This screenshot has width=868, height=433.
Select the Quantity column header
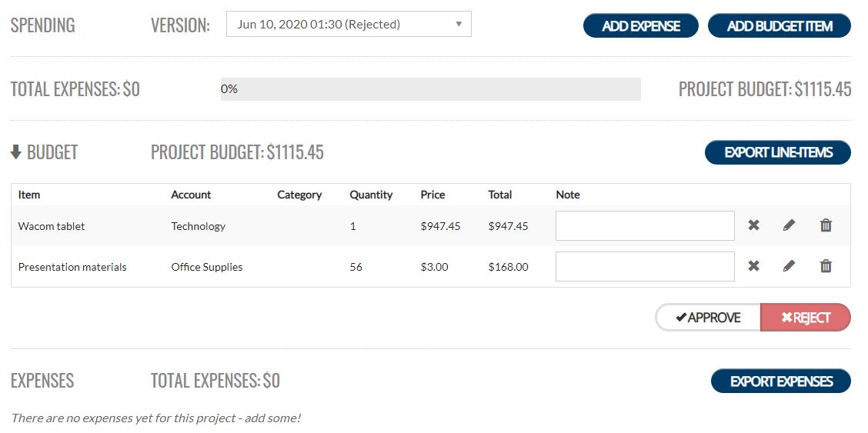coord(371,195)
